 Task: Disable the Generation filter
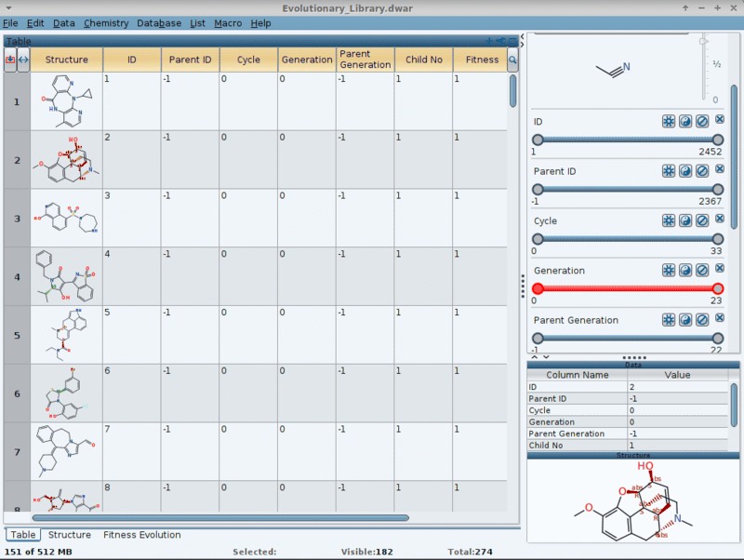pyautogui.click(x=702, y=270)
